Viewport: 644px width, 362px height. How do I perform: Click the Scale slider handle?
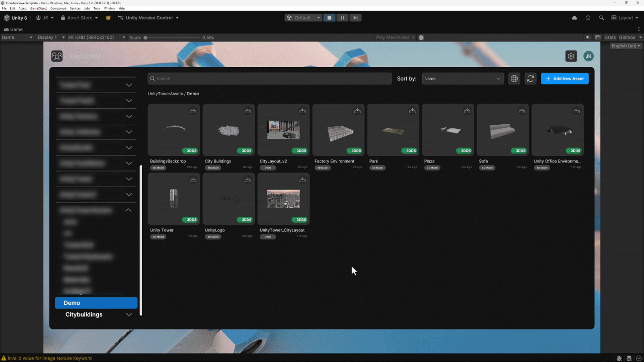coord(145,38)
